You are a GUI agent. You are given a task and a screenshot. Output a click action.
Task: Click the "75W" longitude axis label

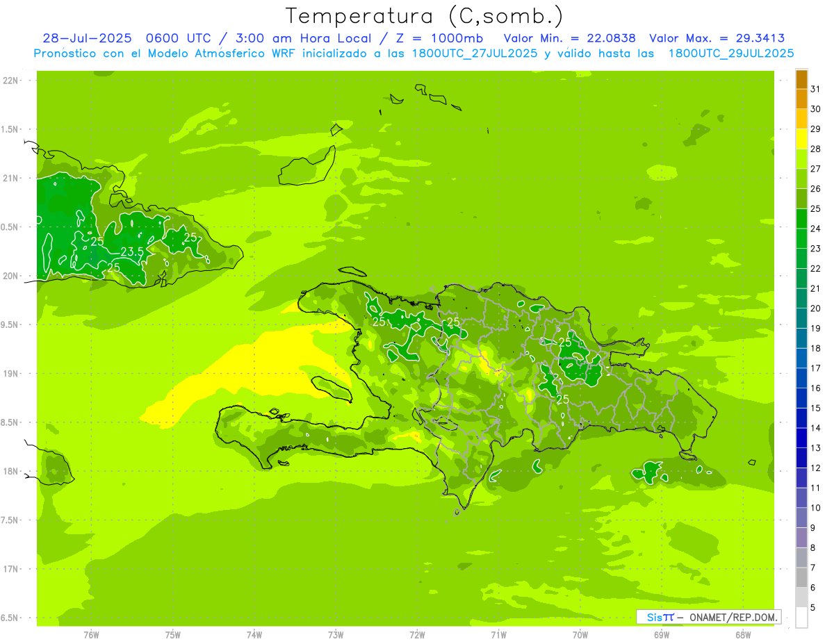[173, 635]
